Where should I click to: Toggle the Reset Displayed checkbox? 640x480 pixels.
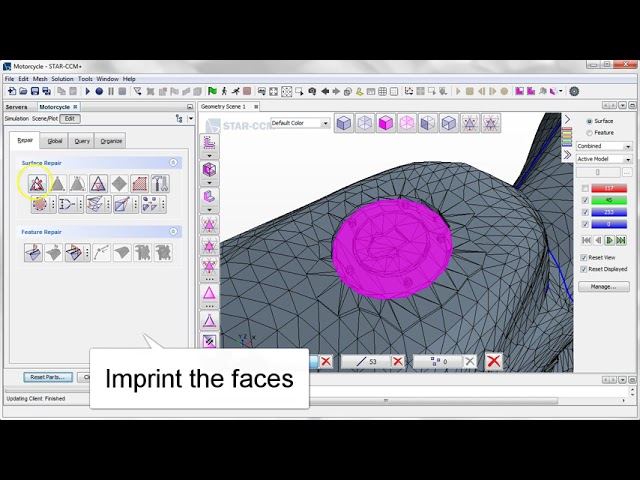pos(584,269)
